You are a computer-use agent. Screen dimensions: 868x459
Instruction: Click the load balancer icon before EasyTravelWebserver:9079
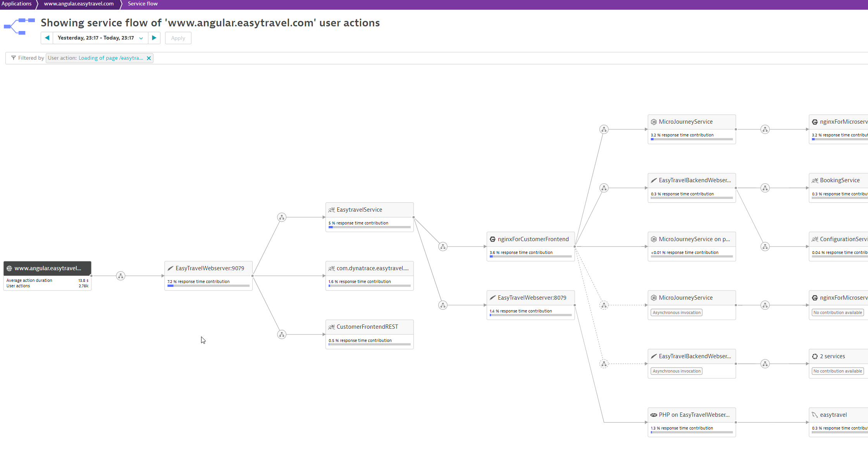pos(121,276)
